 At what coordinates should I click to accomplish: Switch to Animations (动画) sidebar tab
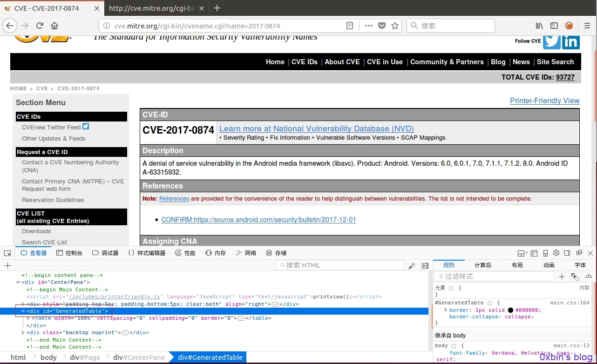coord(549,265)
